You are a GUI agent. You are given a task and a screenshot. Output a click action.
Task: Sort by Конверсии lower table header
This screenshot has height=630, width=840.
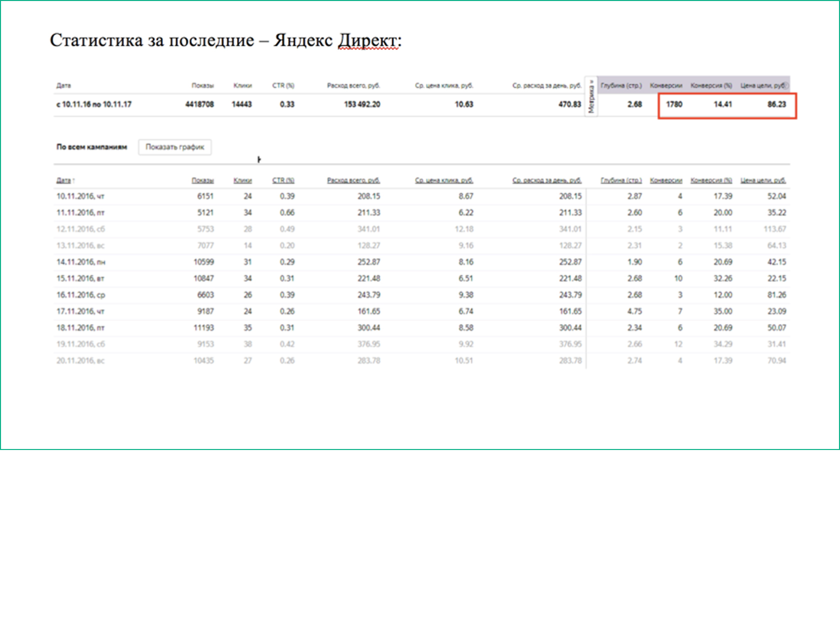click(666, 180)
